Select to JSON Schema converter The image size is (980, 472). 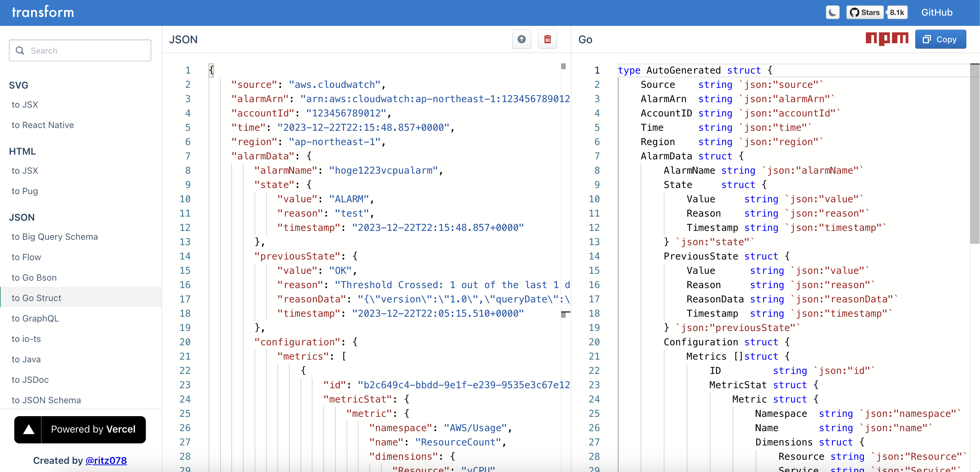46,400
